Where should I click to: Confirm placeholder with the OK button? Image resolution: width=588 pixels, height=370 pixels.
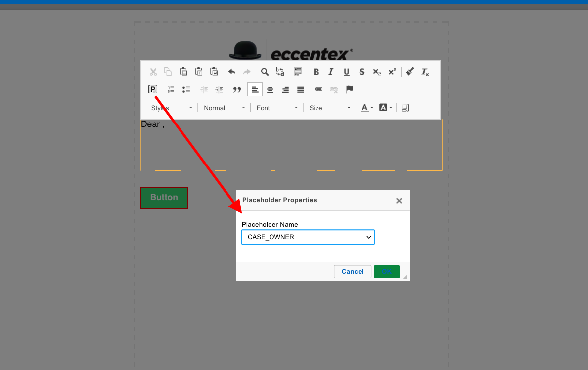coord(387,272)
